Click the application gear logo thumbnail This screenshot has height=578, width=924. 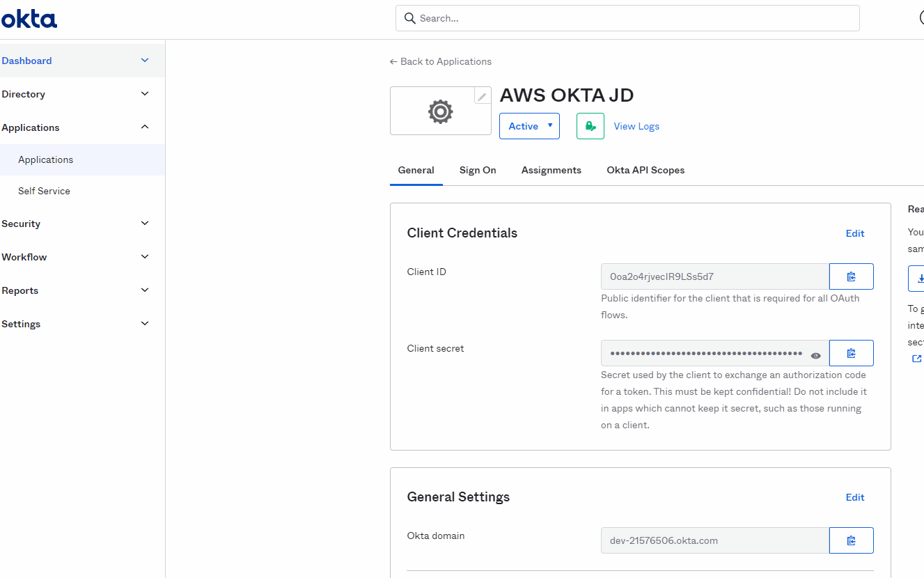(x=440, y=111)
